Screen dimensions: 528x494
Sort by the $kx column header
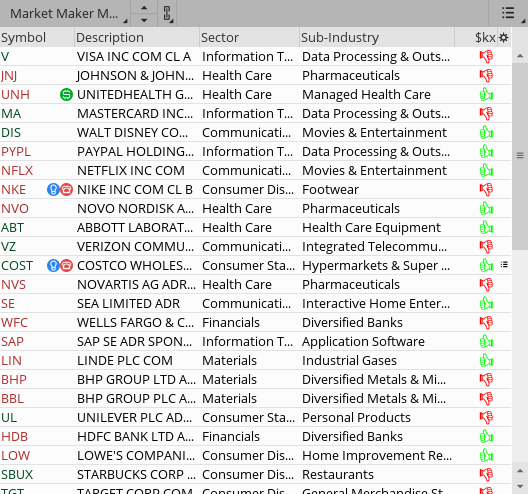tap(485, 37)
